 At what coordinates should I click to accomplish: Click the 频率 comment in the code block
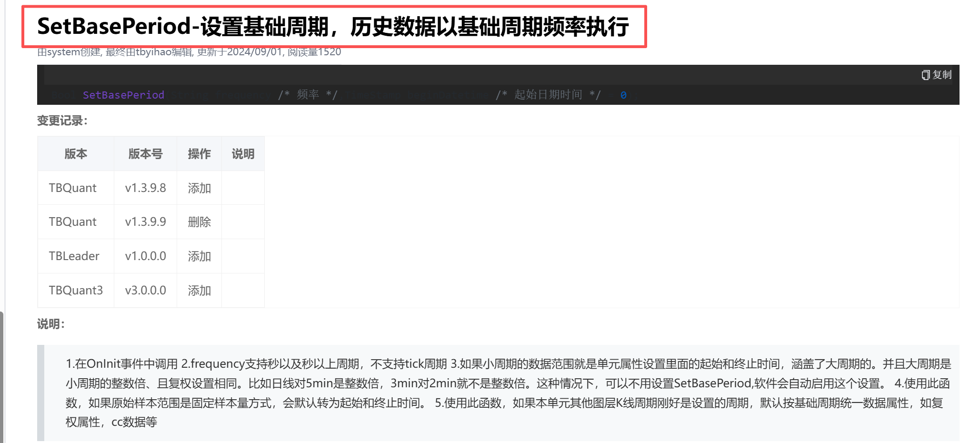point(308,95)
